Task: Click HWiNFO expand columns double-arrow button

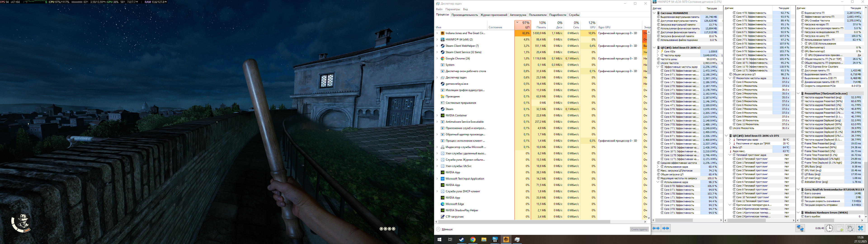Action: click(x=656, y=228)
